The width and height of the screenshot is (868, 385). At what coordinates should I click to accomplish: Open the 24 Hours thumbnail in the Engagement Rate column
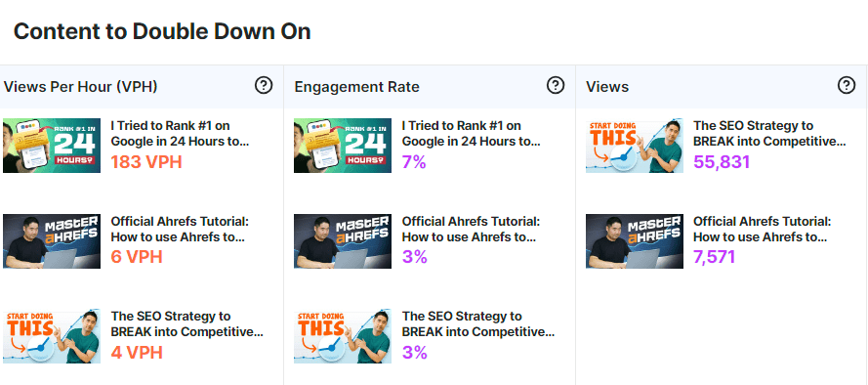pyautogui.click(x=343, y=146)
